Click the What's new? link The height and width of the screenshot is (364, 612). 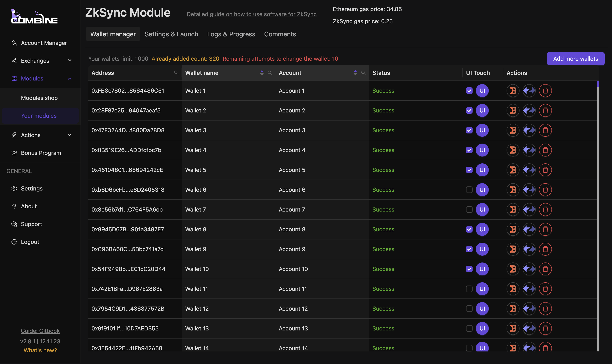[40, 350]
